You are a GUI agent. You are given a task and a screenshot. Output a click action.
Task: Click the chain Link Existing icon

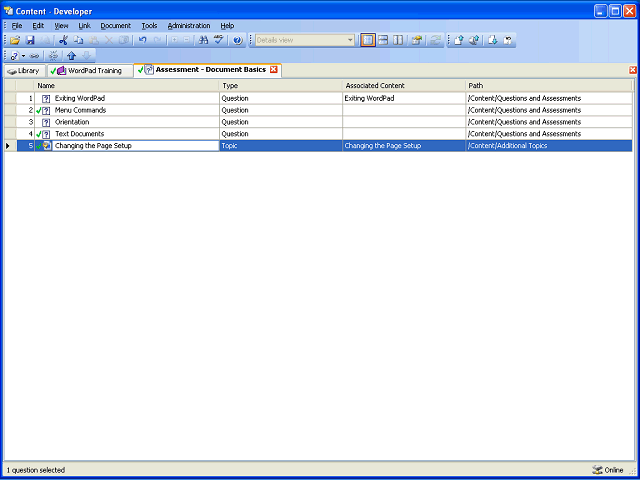(x=34, y=56)
